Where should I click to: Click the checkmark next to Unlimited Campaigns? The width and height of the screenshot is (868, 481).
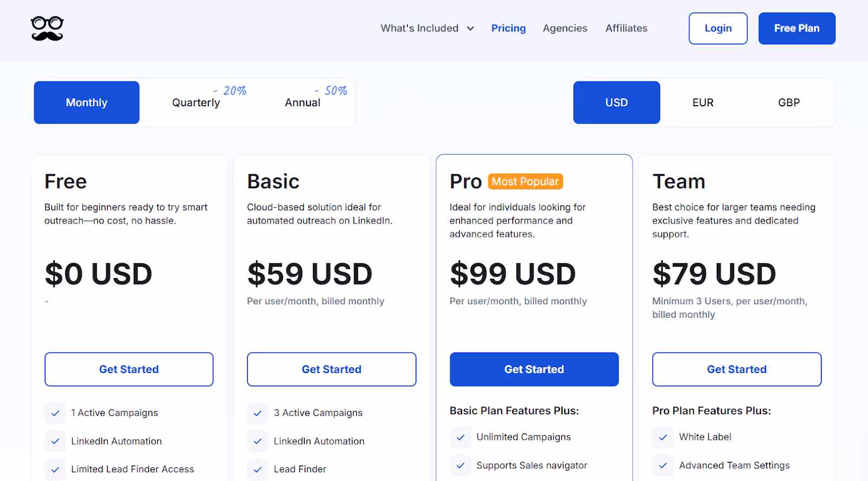coord(460,437)
